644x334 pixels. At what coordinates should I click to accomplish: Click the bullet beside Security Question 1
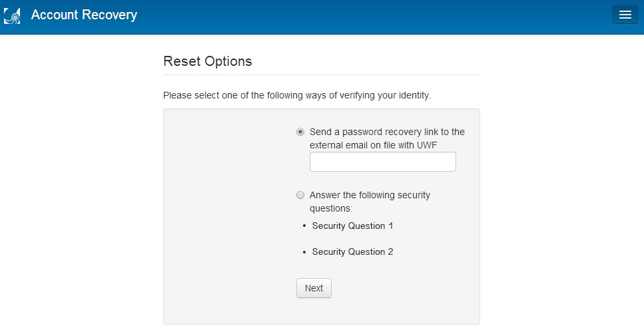point(304,226)
